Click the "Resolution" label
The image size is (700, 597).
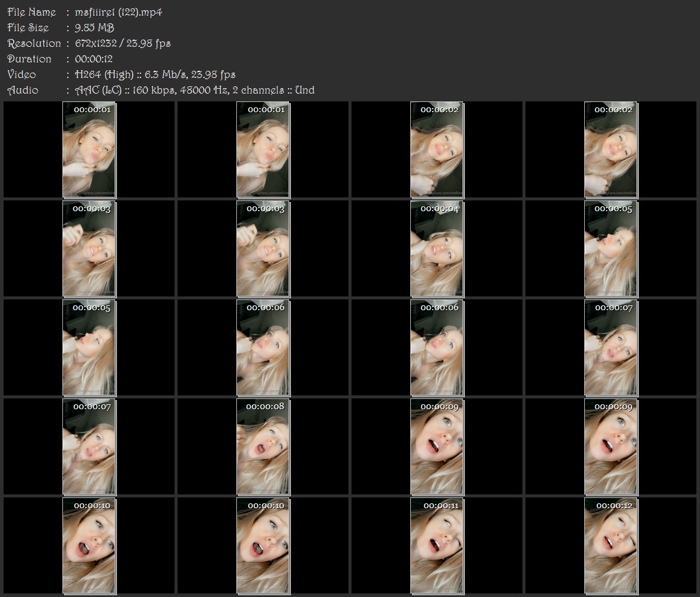tap(34, 43)
